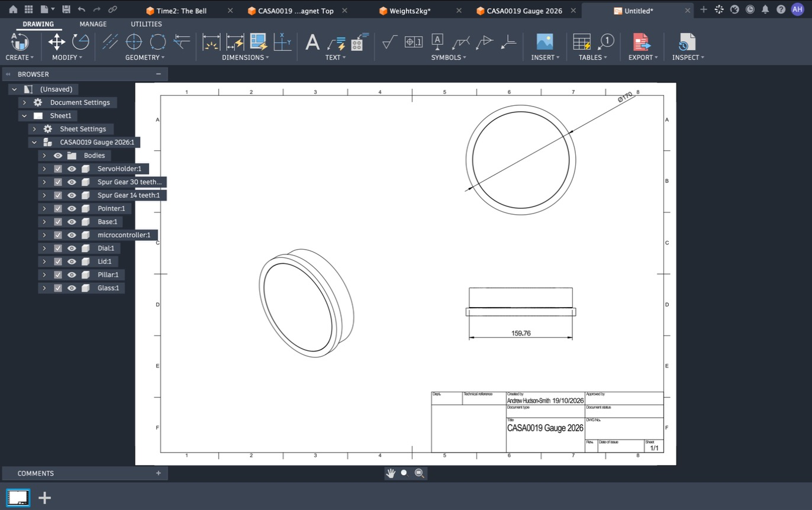Select the Center Mark Pattern tool
The width and height of the screenshot is (812, 510).
(157, 41)
